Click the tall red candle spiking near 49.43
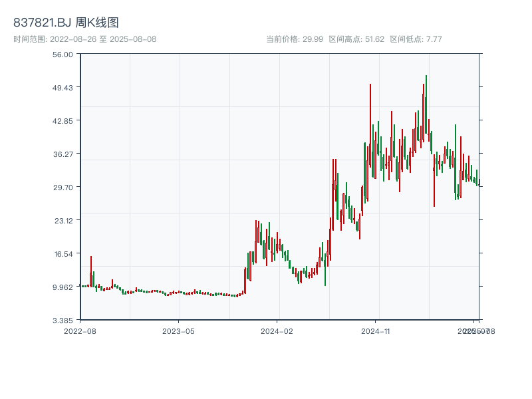This screenshot has width=532, height=399. (370, 125)
